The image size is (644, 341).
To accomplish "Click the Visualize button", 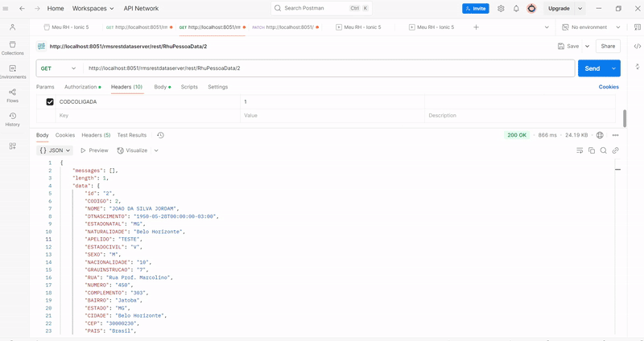I will [x=132, y=150].
